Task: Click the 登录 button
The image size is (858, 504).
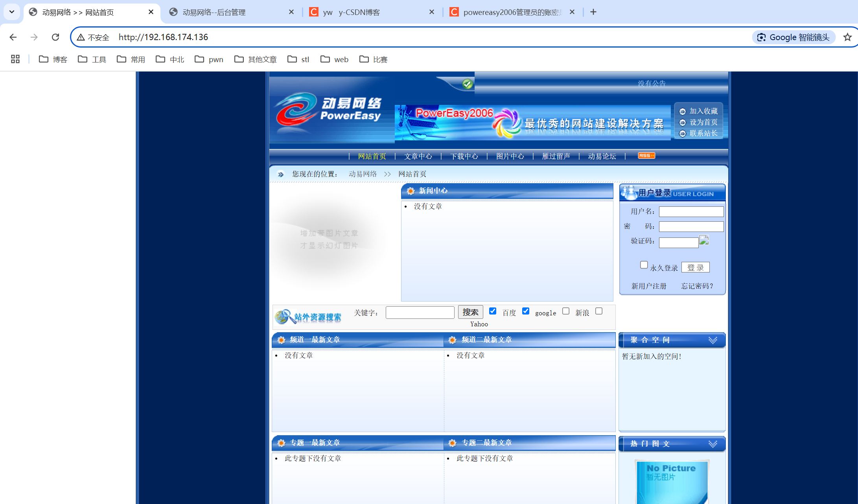Action: pos(695,267)
